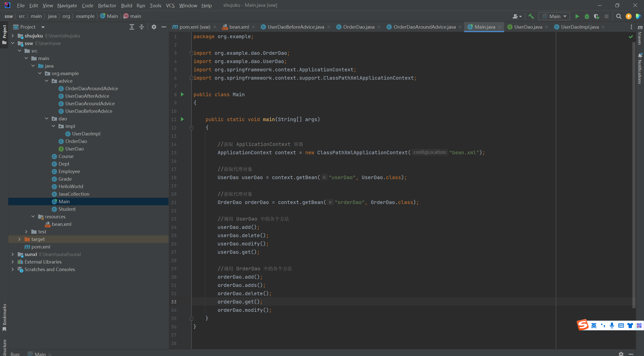This screenshot has height=356, width=644.
Task: Click the green Run button in toolbar
Action: click(x=577, y=16)
